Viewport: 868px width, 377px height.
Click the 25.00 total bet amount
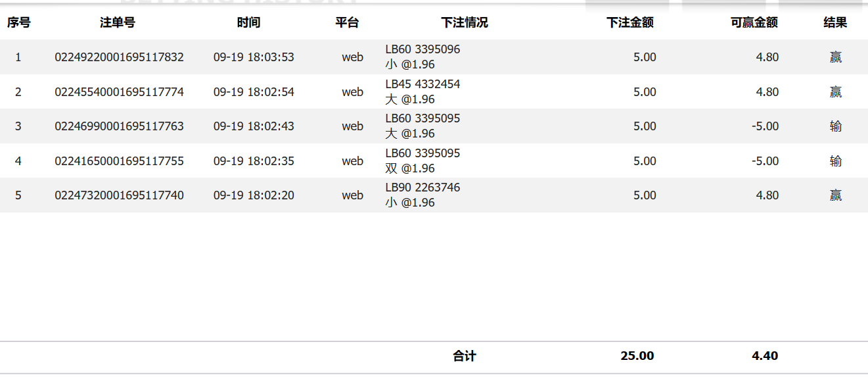pyautogui.click(x=637, y=356)
